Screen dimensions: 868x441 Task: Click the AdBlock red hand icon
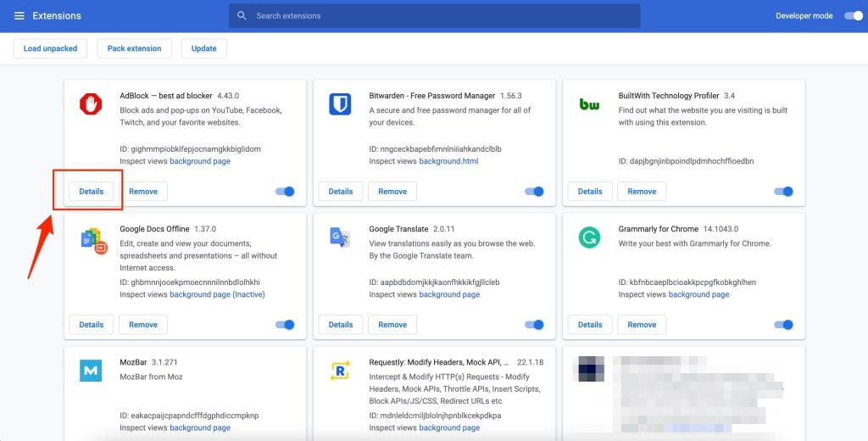(91, 103)
